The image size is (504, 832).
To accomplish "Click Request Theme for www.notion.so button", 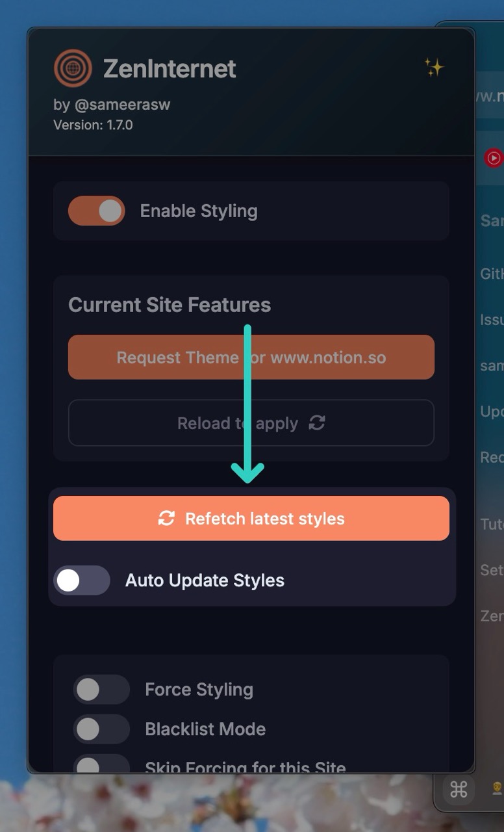I will point(251,357).
